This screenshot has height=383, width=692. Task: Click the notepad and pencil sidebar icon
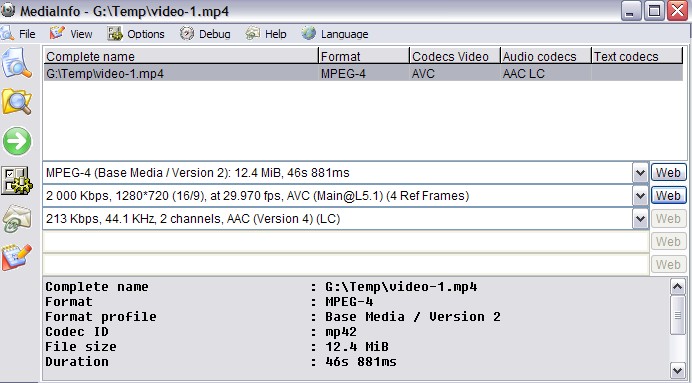tap(17, 257)
